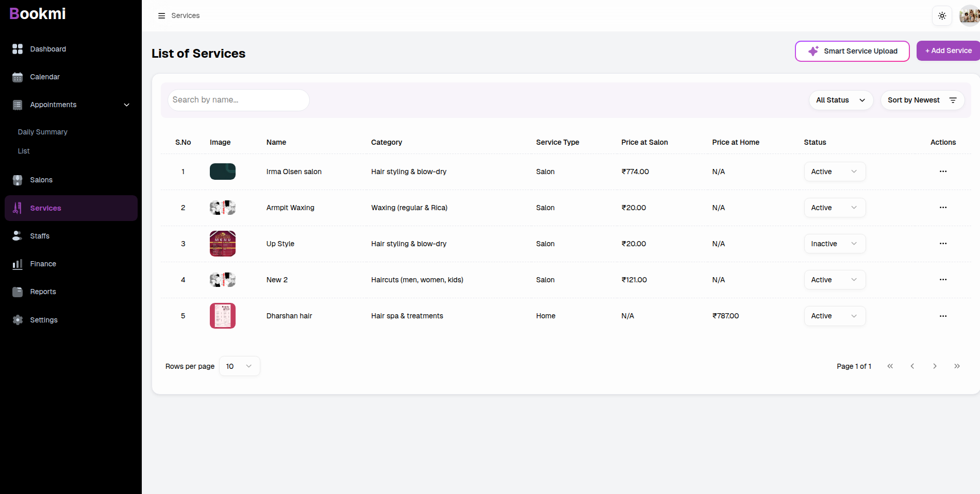Image resolution: width=980 pixels, height=494 pixels.
Task: Open the Finance section
Action: pos(43,264)
